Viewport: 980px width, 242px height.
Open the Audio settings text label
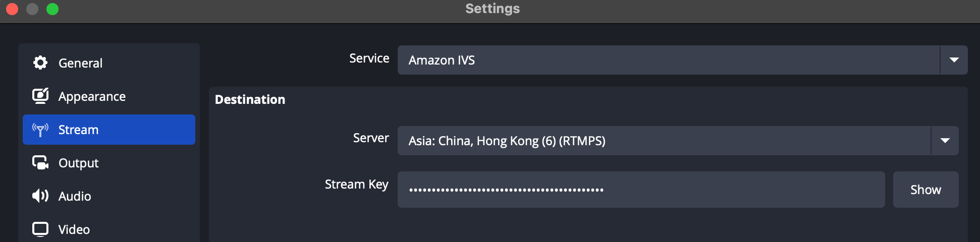click(75, 196)
